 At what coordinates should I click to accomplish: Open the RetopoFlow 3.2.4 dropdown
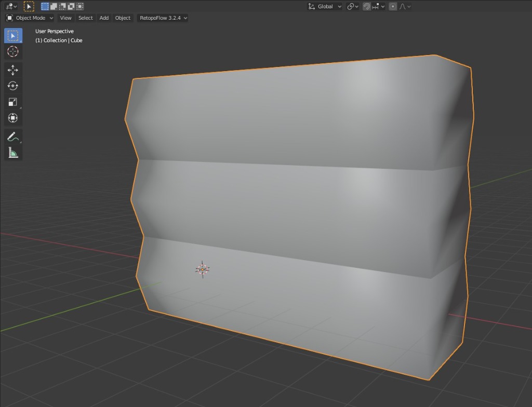[163, 18]
